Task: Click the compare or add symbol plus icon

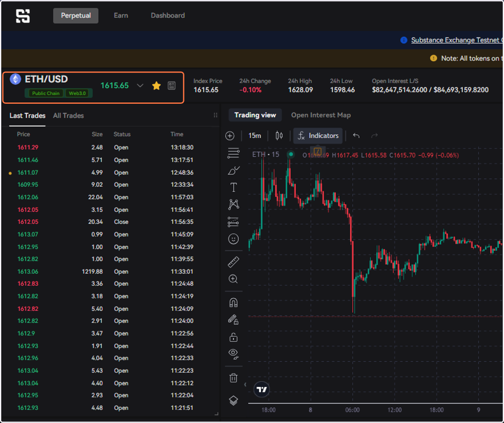Action: tap(230, 136)
